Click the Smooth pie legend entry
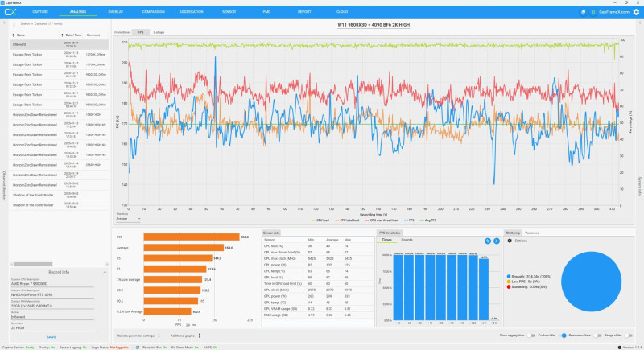Viewport: 644px width, 350px height. (x=529, y=277)
